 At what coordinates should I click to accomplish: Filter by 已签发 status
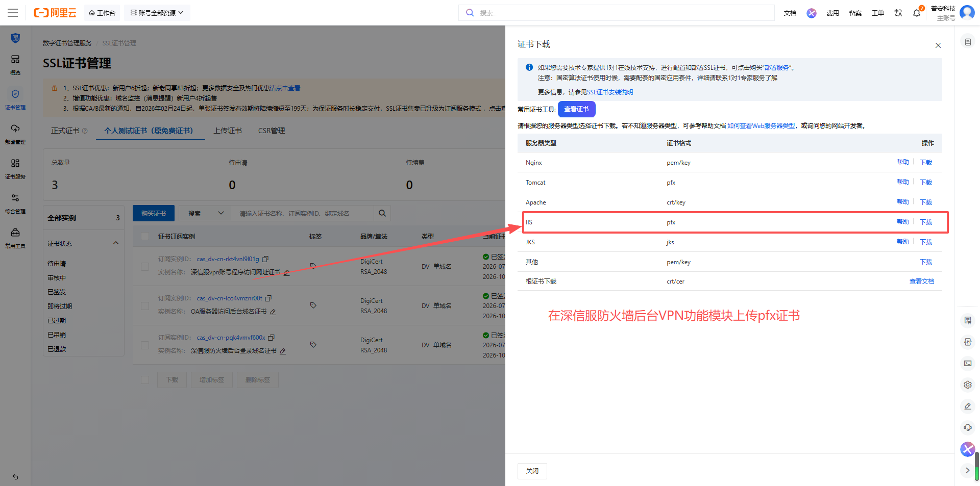[57, 292]
